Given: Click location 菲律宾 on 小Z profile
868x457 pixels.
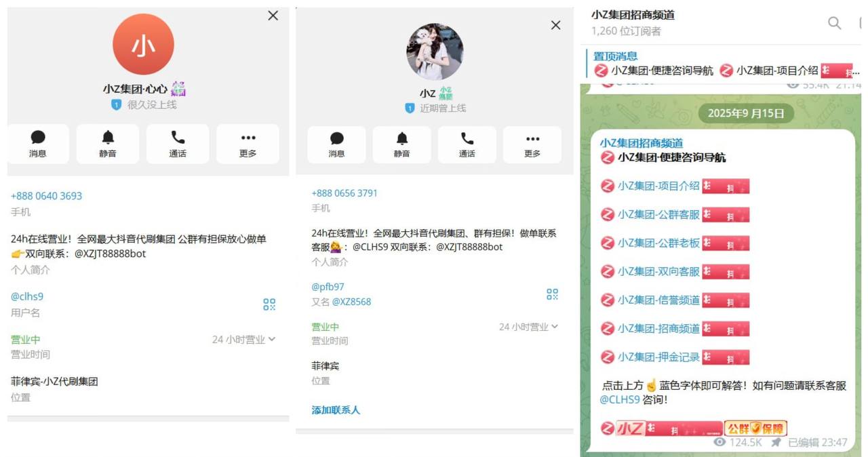Looking at the screenshot, I should coord(325,365).
